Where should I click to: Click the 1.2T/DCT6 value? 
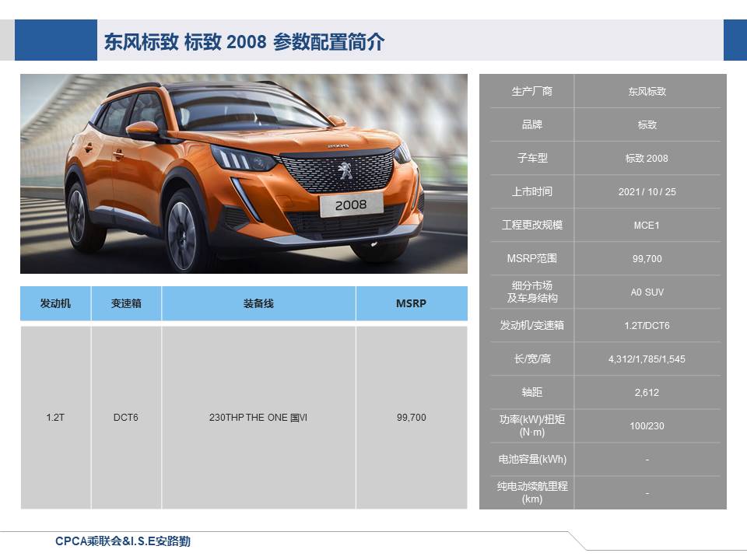(647, 326)
